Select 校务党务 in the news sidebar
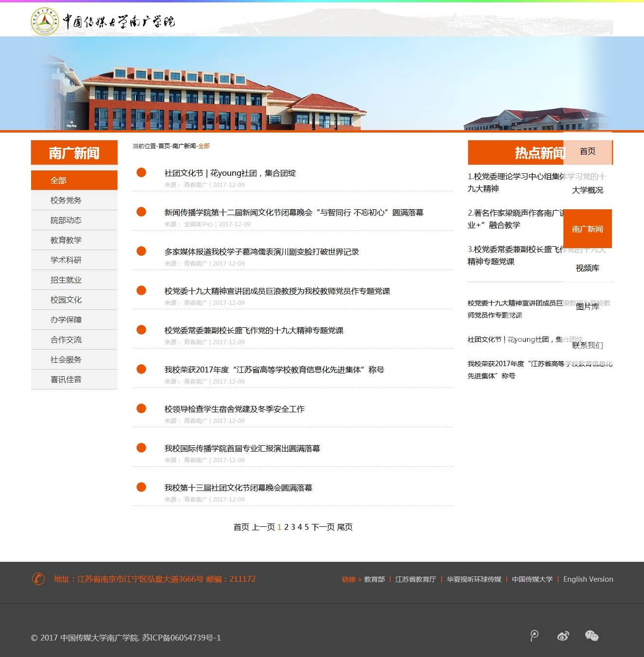 point(66,200)
